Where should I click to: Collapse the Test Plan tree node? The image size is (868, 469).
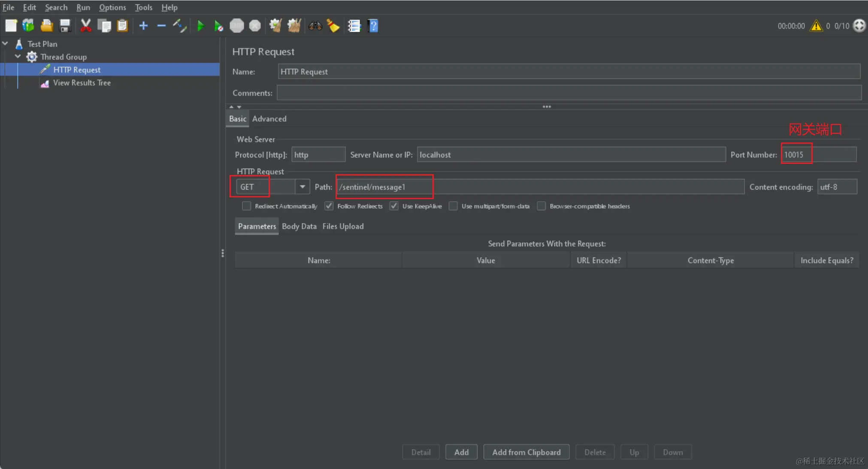(x=5, y=44)
